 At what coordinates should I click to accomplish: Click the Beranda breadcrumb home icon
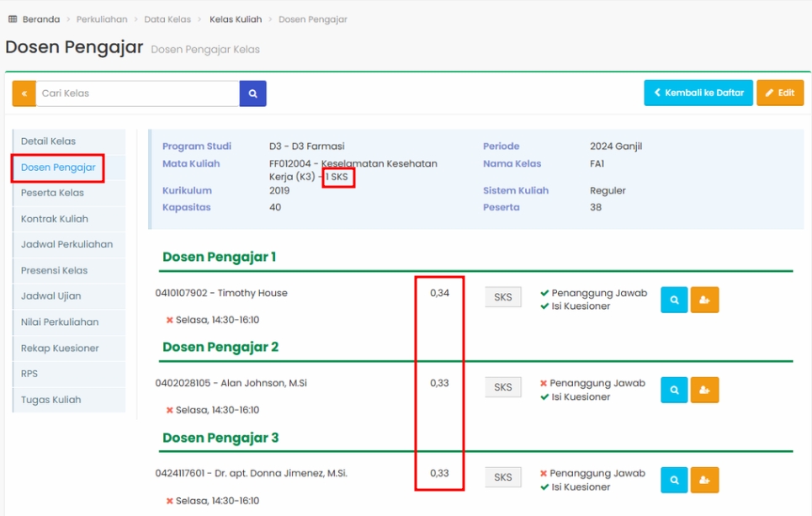[x=13, y=19]
